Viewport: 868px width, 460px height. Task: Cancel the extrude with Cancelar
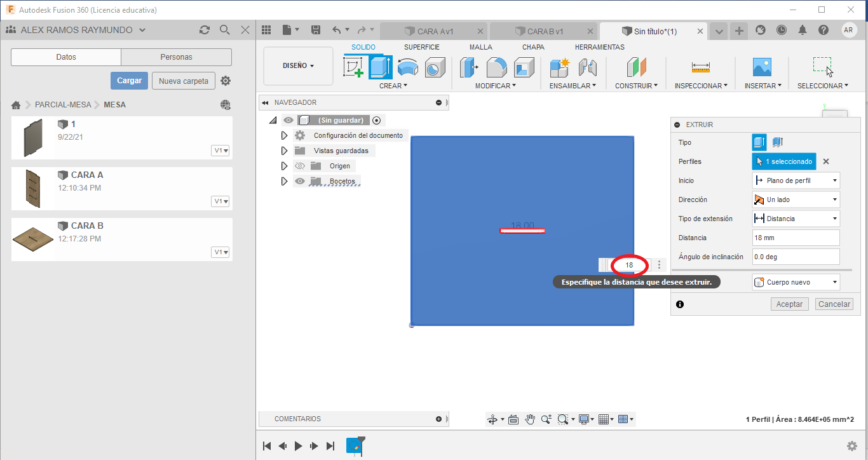tap(834, 304)
